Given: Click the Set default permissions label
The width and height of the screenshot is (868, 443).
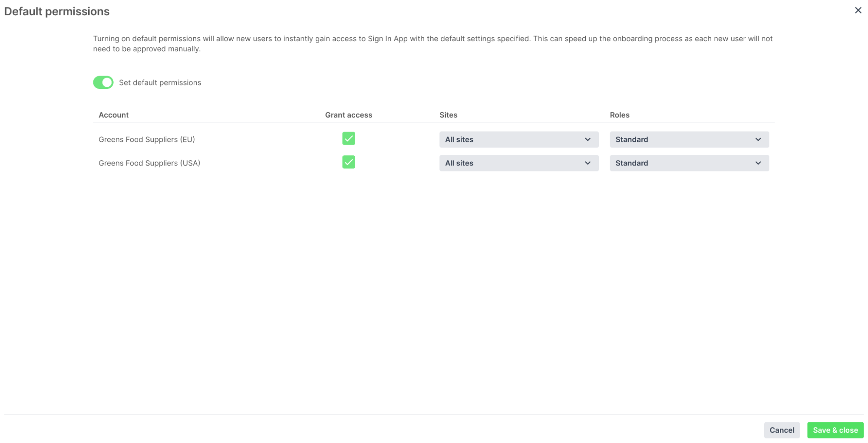Looking at the screenshot, I should [x=160, y=82].
